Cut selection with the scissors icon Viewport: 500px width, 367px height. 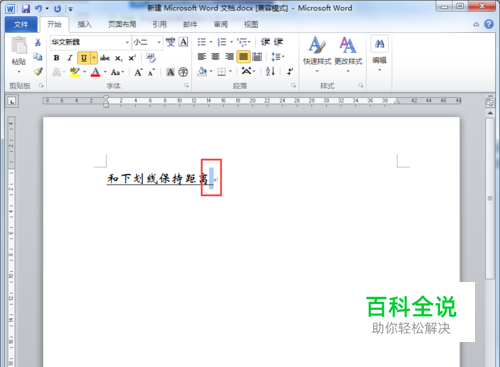coord(38,42)
